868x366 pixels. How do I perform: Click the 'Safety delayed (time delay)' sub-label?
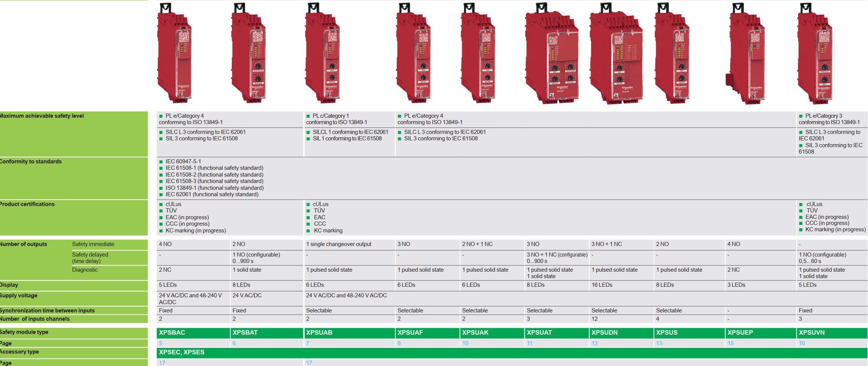point(90,258)
